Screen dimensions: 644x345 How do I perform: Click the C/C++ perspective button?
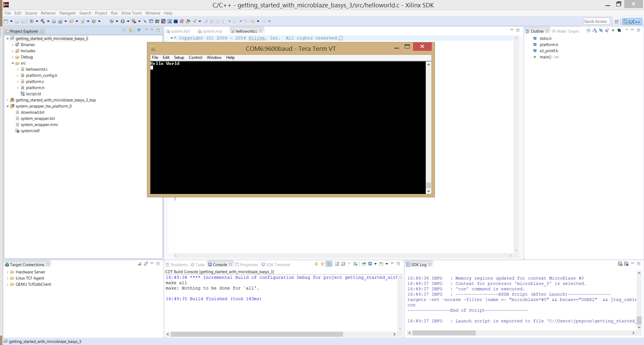pyautogui.click(x=632, y=21)
